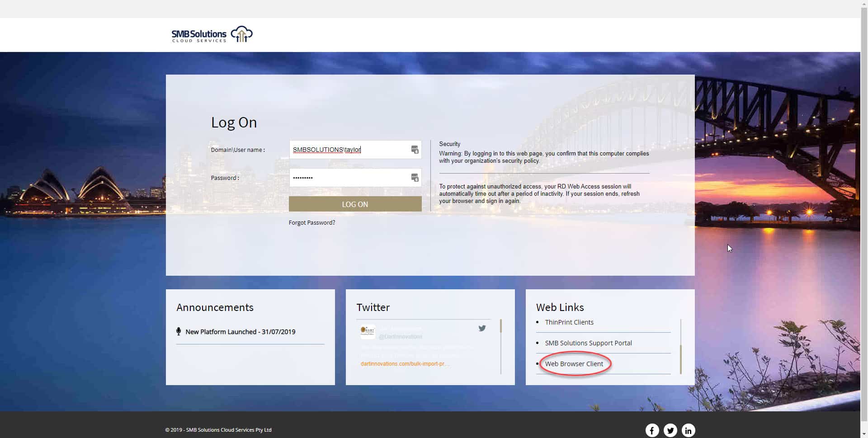Focus the Password input field
This screenshot has width=868, height=438.
348,178
